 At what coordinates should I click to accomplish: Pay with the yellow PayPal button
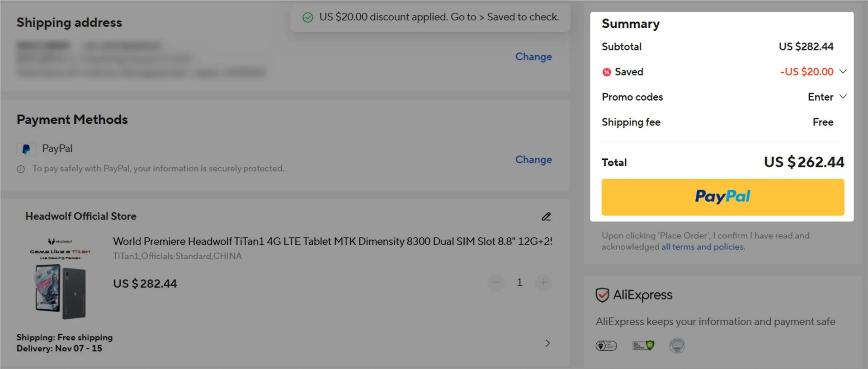click(x=722, y=197)
